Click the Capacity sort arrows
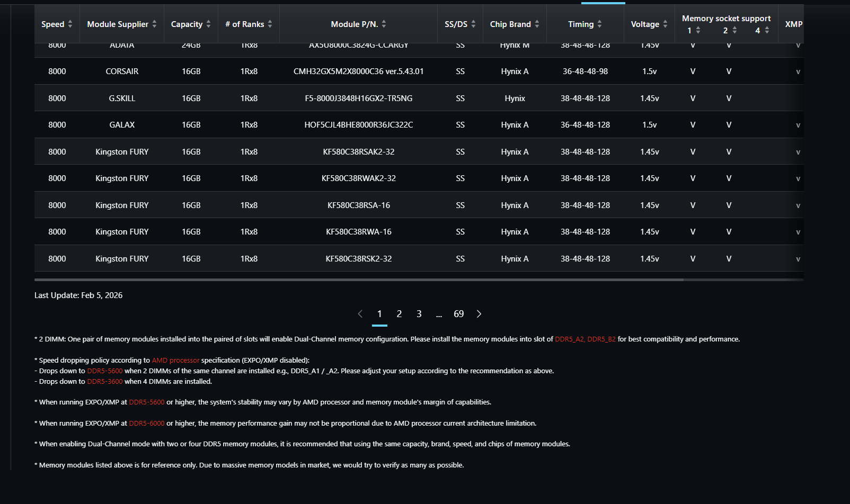Viewport: 850px width, 504px height. click(x=208, y=24)
